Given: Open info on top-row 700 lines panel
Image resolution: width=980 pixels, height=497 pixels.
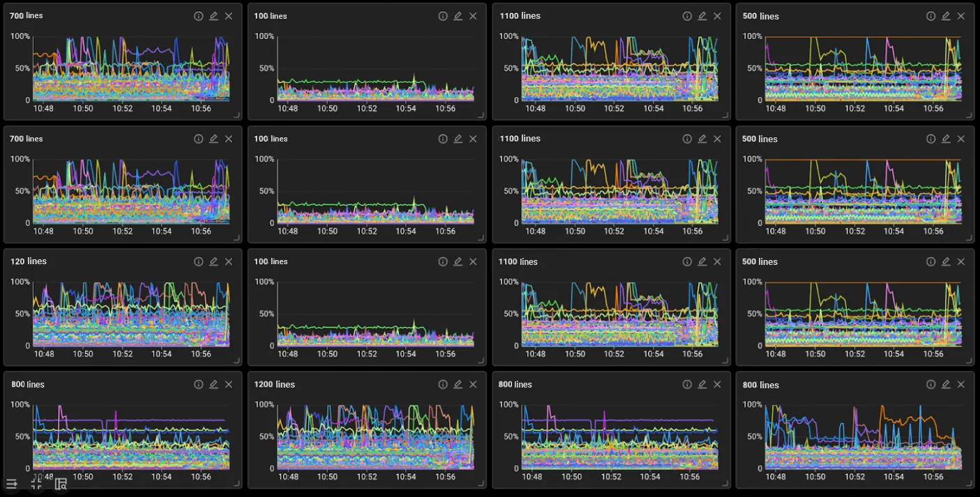Looking at the screenshot, I should click(x=199, y=16).
